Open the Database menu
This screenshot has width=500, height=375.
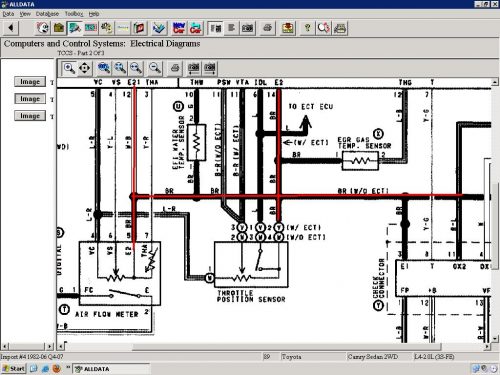[x=47, y=14]
